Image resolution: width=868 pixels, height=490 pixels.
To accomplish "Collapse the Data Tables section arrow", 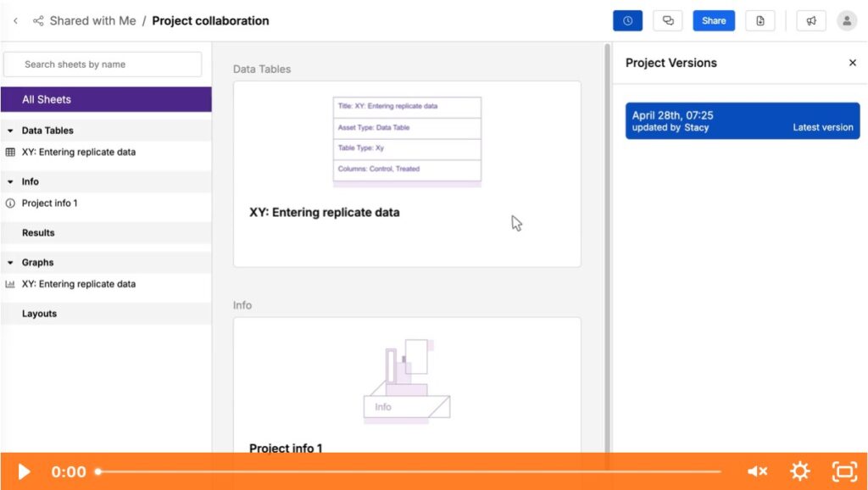I will tap(10, 131).
